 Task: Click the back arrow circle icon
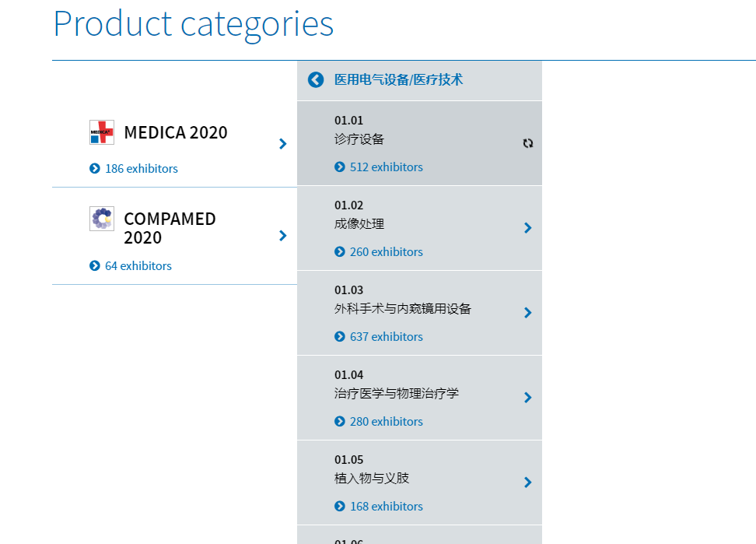click(316, 79)
